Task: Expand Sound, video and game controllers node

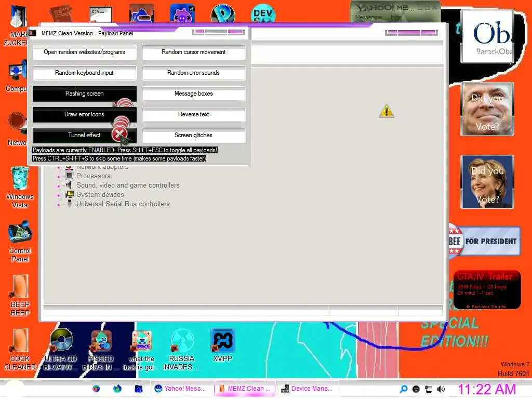Action: point(59,186)
